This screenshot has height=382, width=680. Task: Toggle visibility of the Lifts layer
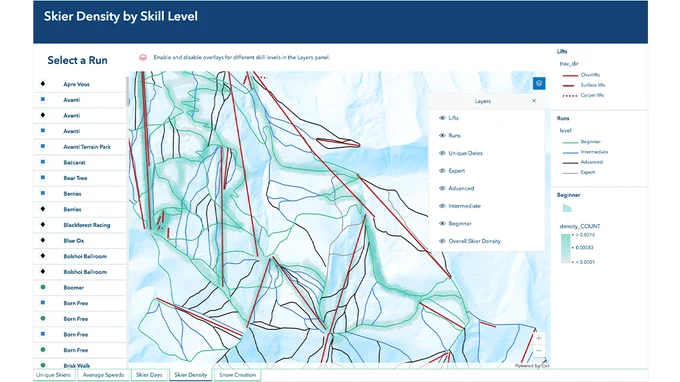coord(442,118)
